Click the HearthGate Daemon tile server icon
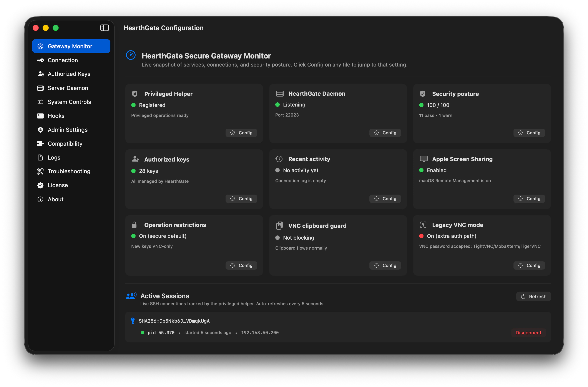 click(280, 93)
